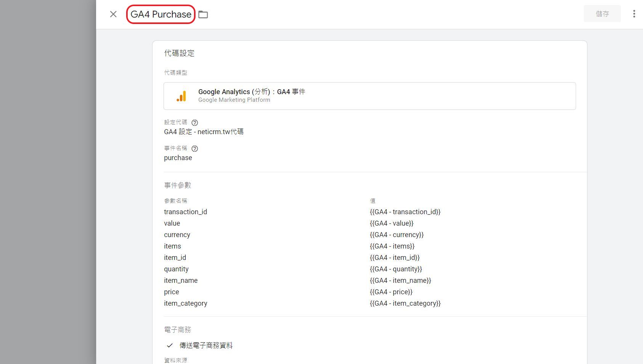
Task: Open Google Analytics GA4 事件 tag type
Action: [x=370, y=96]
